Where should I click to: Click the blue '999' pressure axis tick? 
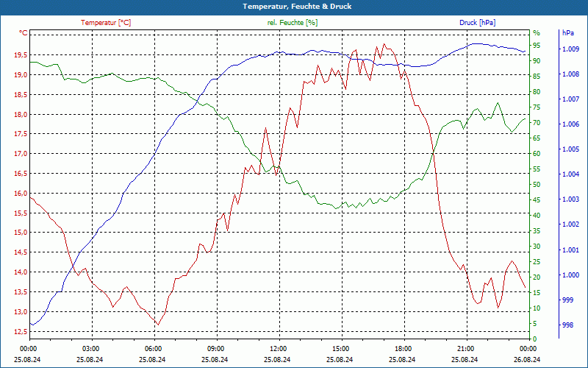567,300
